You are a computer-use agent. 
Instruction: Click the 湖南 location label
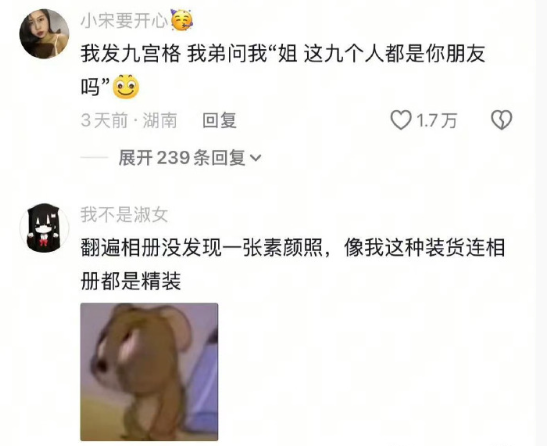(160, 120)
